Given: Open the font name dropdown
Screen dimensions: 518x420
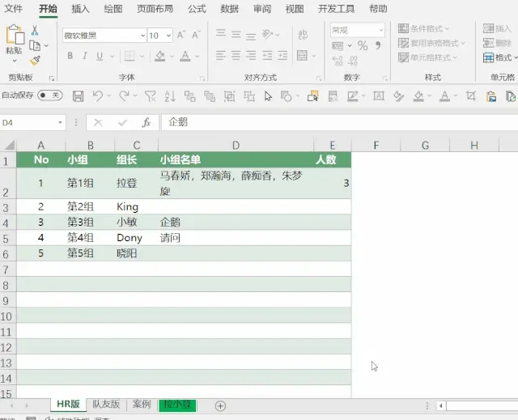Looking at the screenshot, I should [142, 36].
